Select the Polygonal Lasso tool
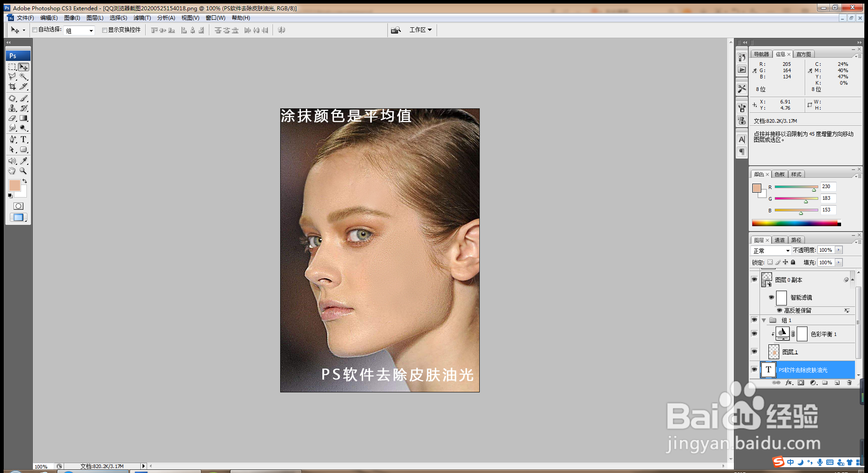The height and width of the screenshot is (473, 868). coord(13,77)
